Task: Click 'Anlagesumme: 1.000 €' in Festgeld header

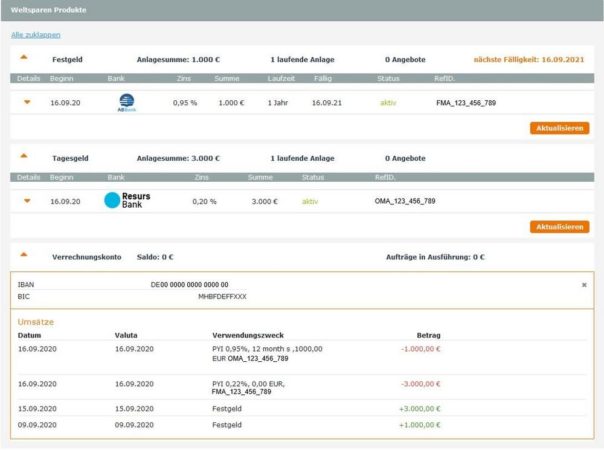Action: click(178, 60)
